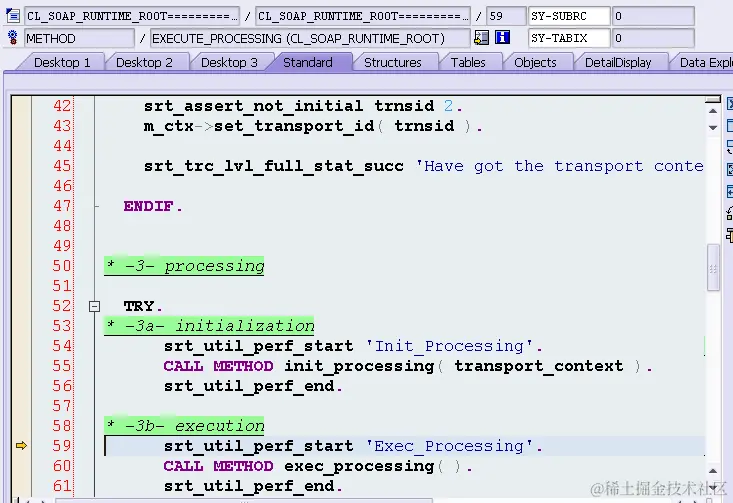Switch to the Desktop 2 tab

point(144,63)
